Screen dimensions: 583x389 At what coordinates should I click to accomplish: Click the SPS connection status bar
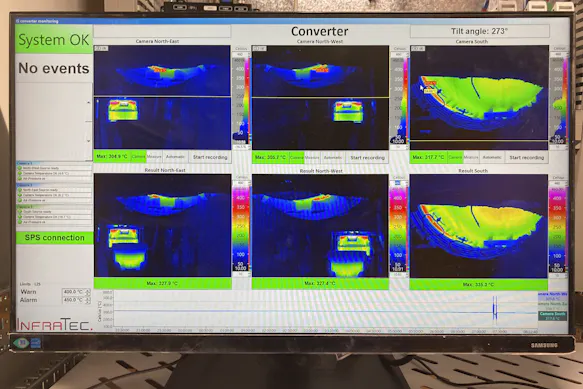pos(55,238)
